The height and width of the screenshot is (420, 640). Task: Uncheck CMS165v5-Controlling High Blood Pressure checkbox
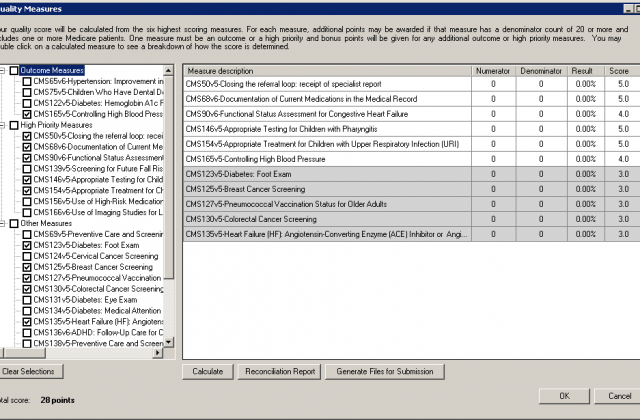coord(27,114)
